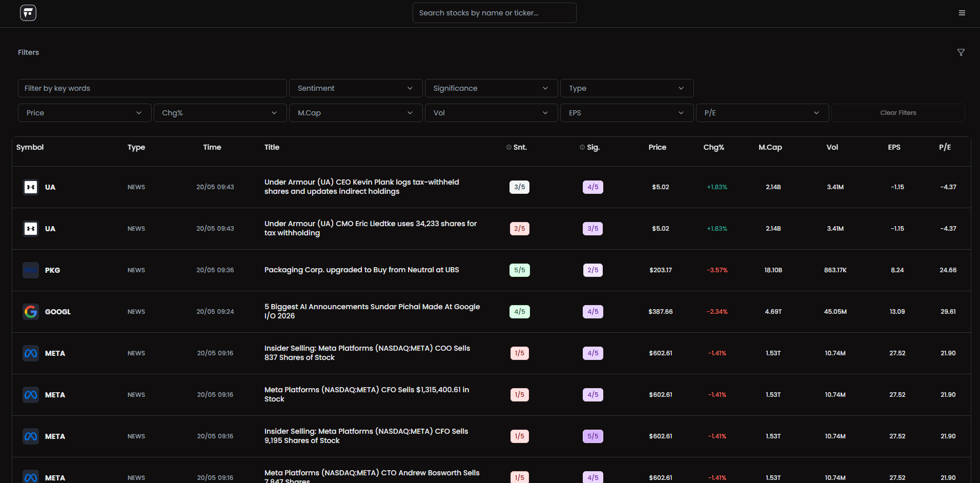Click the Google logo in GOOGL row
The width and height of the screenshot is (980, 483).
(31, 312)
